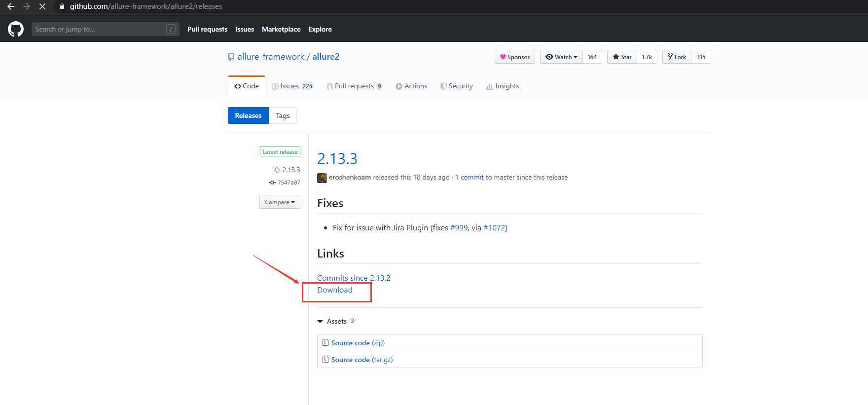Open Marketplace in top navigation

(x=281, y=29)
